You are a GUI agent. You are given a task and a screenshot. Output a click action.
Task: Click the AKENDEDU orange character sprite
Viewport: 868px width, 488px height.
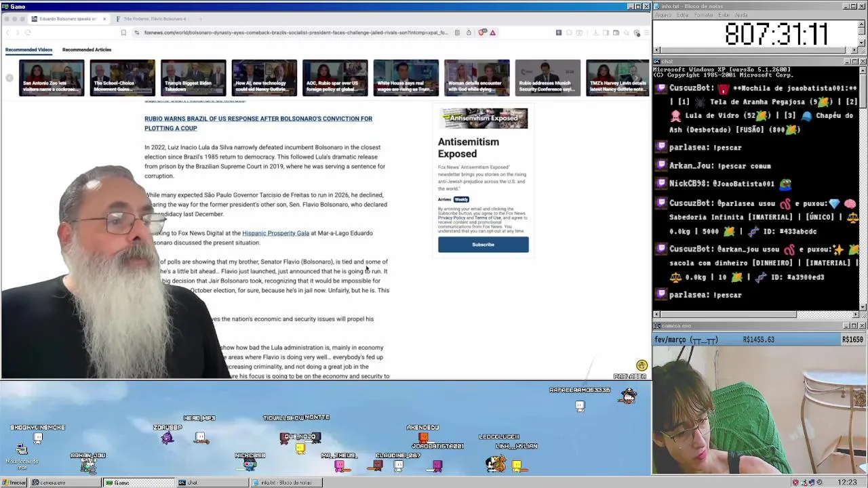tap(423, 439)
